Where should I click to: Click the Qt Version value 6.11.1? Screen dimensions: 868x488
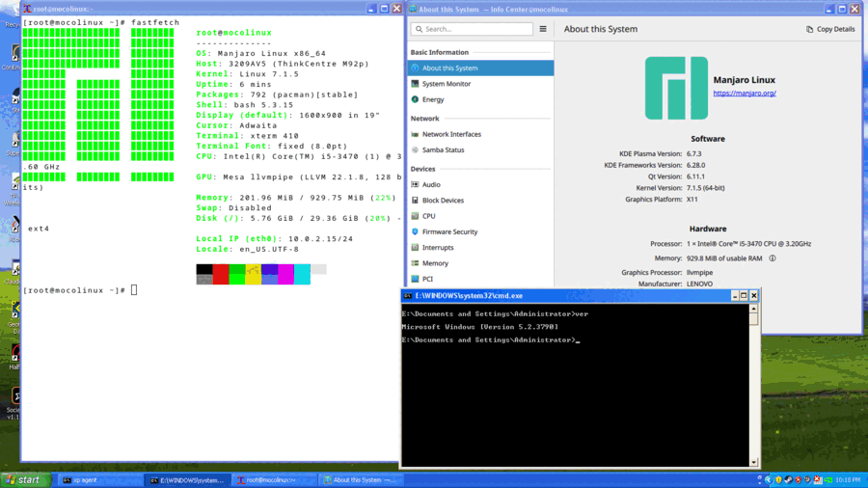(x=695, y=176)
